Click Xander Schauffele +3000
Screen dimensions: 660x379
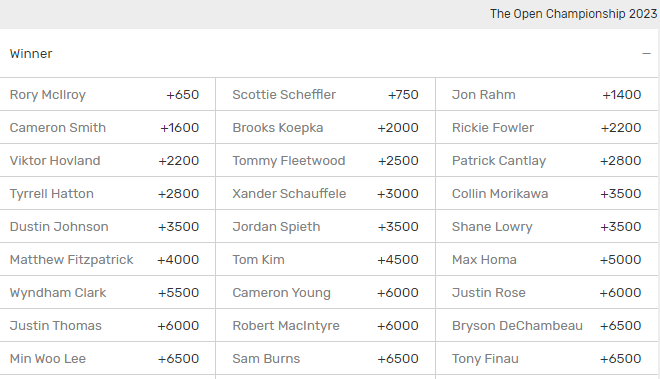pyautogui.click(x=325, y=193)
